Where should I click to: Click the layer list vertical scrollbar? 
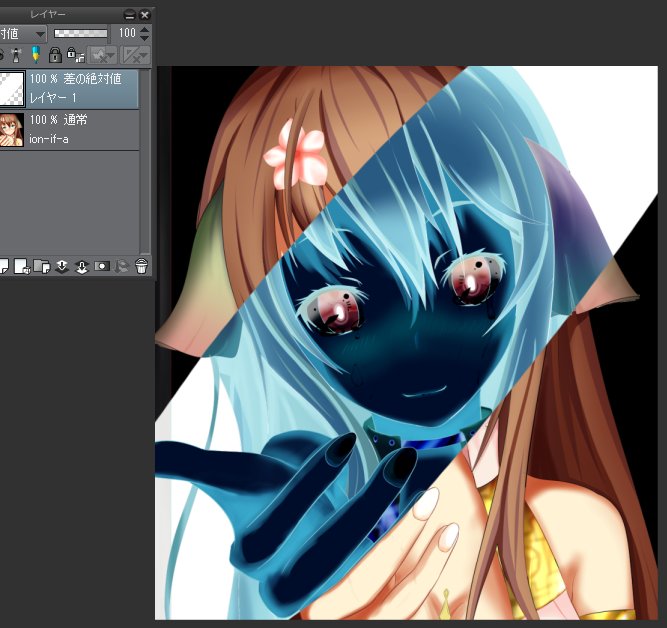pos(145,162)
